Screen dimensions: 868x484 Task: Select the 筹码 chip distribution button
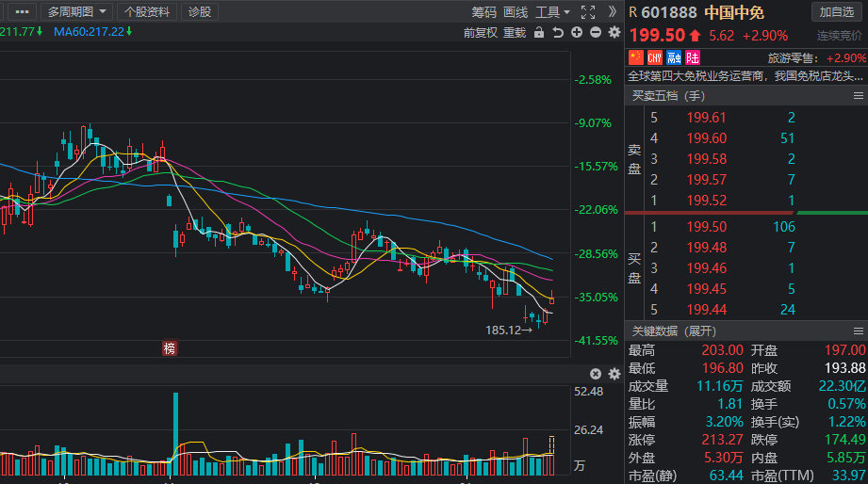tap(483, 12)
